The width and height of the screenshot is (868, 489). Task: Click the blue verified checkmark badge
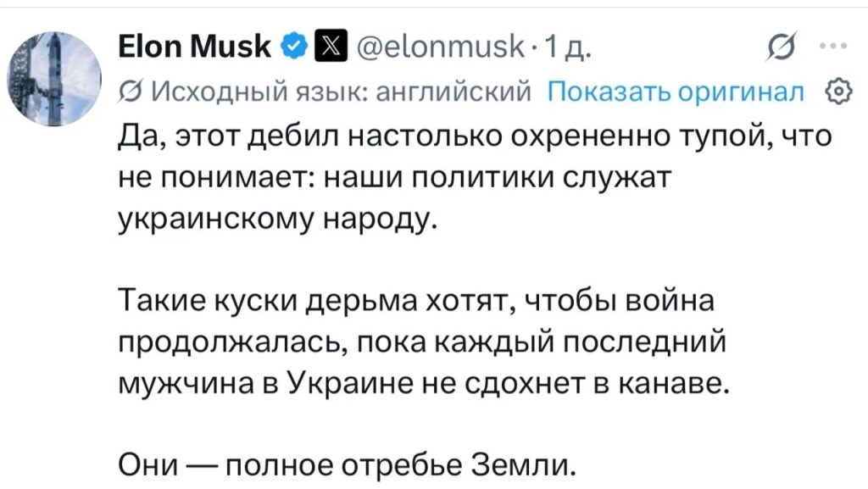294,46
